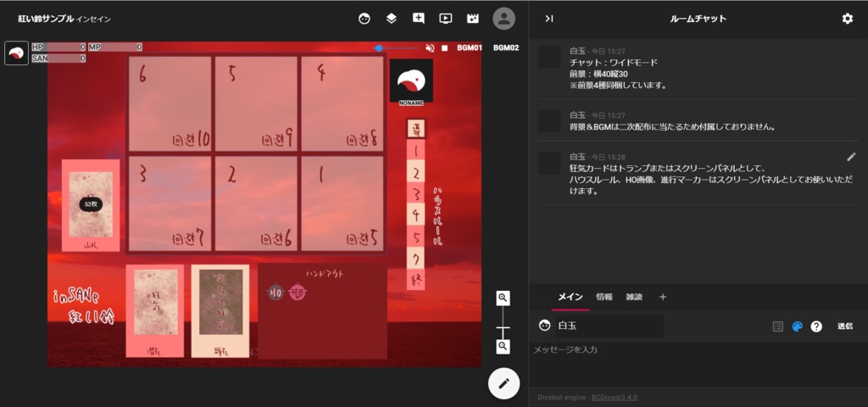The width and height of the screenshot is (868, 407).
Task: Toggle the BGM mute speaker icon
Action: click(x=430, y=48)
